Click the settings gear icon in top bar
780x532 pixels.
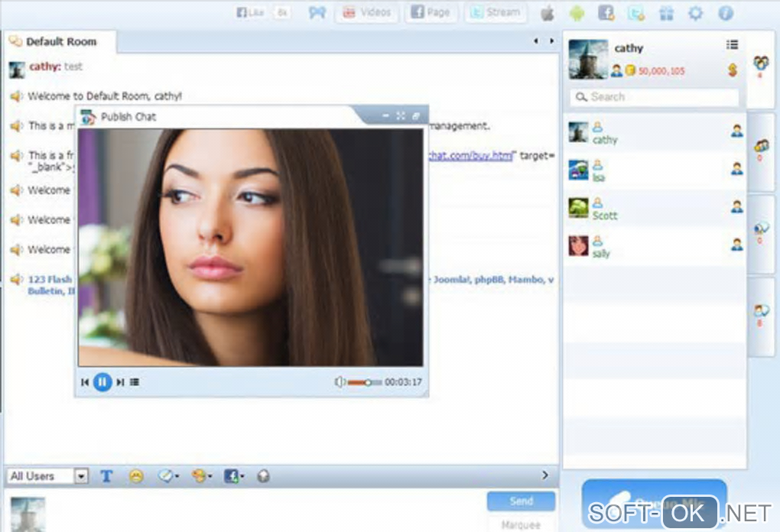point(695,13)
